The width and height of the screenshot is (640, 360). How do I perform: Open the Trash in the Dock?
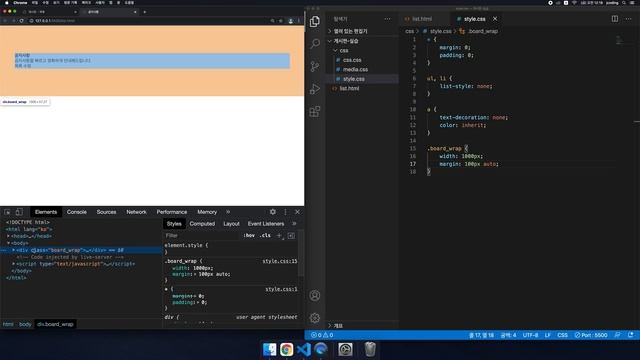click(370, 349)
